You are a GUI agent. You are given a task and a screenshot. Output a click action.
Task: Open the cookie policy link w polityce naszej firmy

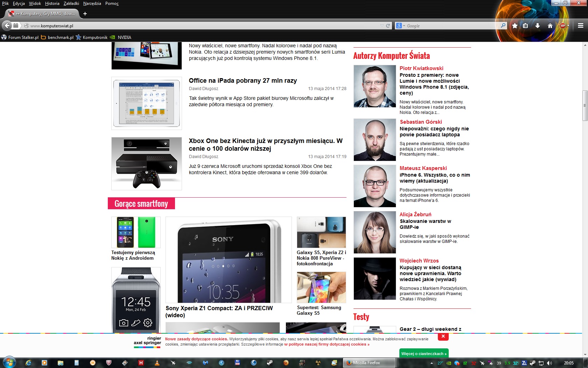327,344
